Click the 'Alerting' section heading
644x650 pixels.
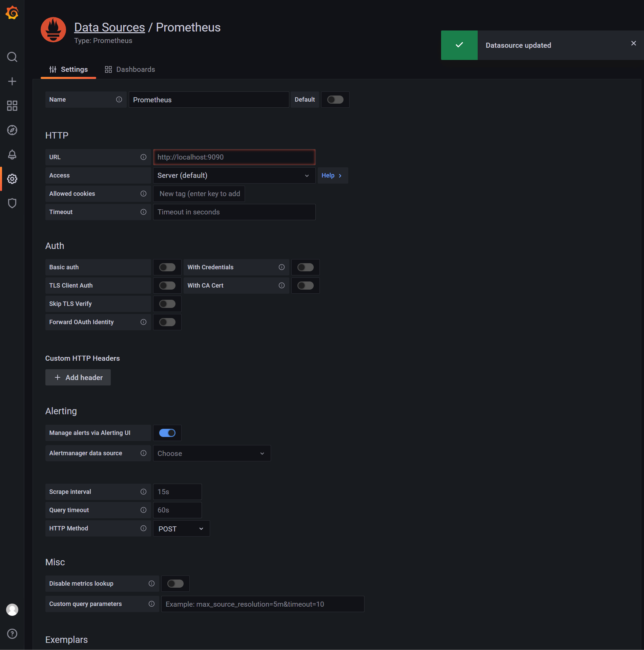pos(61,411)
